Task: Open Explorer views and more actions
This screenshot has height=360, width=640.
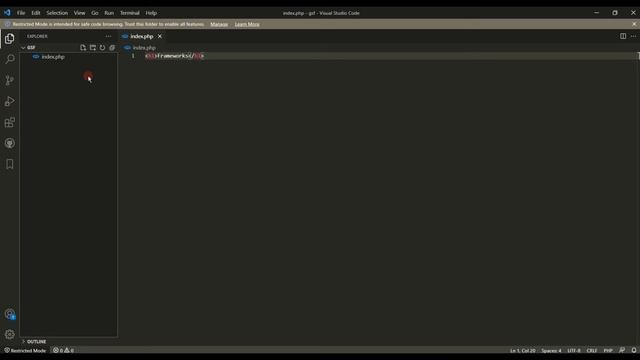Action: pos(108,36)
